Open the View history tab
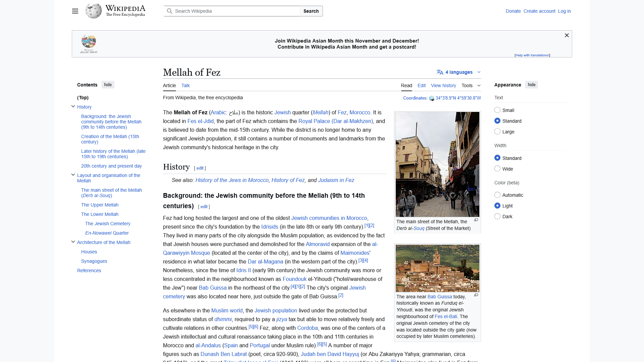 443,85
